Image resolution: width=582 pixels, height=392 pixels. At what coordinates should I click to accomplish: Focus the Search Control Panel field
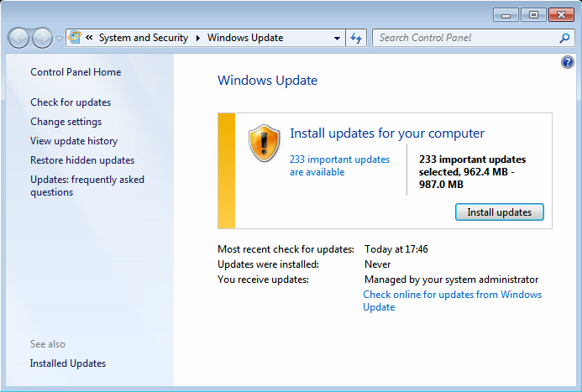point(474,38)
